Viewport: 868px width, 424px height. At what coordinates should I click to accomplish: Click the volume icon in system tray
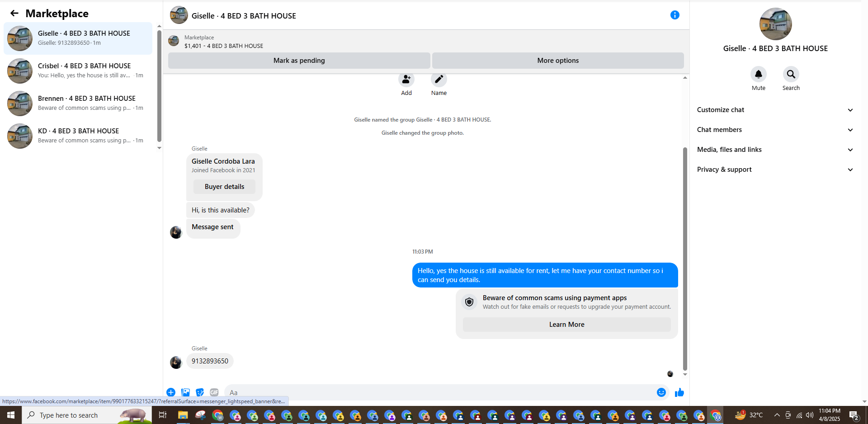tap(810, 415)
